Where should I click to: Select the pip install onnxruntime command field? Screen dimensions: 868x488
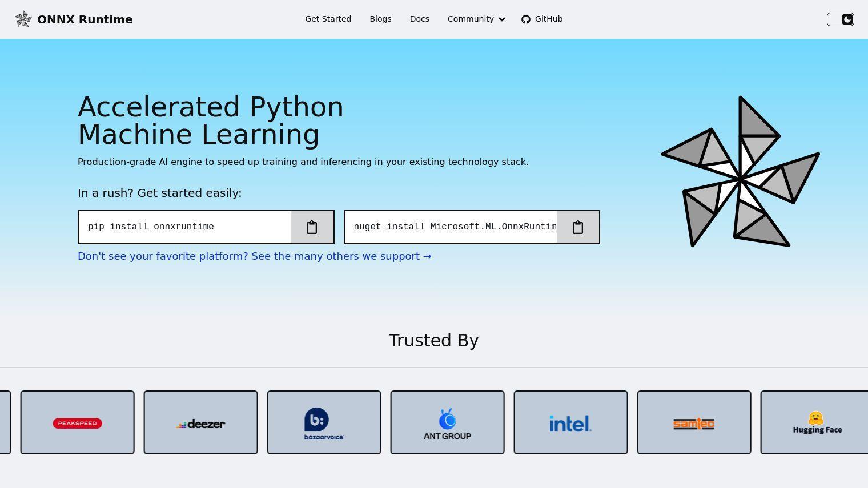pos(184,227)
